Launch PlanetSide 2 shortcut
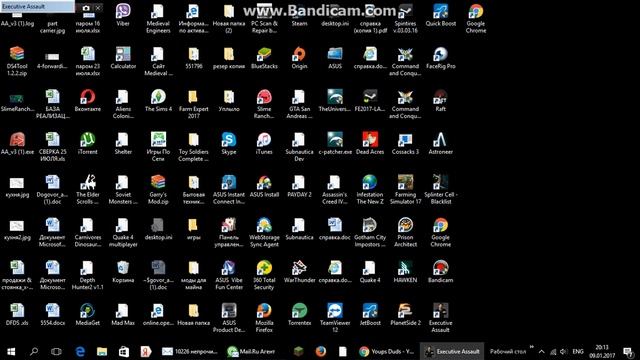Screen dimensions: 640x360 [x=405, y=315]
